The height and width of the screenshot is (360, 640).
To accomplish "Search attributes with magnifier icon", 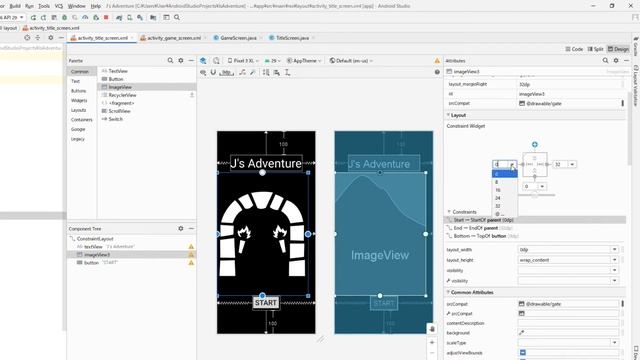I will coord(605,60).
